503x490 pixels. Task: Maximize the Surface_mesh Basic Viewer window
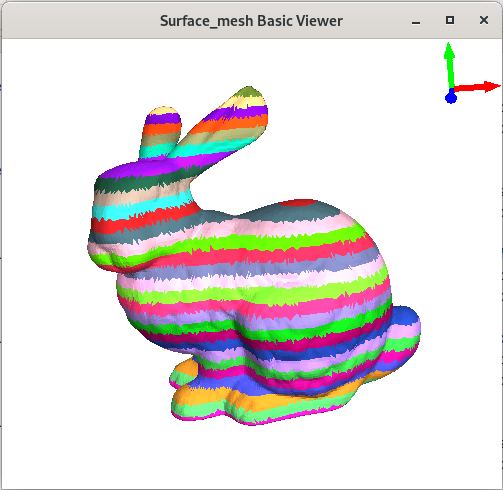point(450,20)
